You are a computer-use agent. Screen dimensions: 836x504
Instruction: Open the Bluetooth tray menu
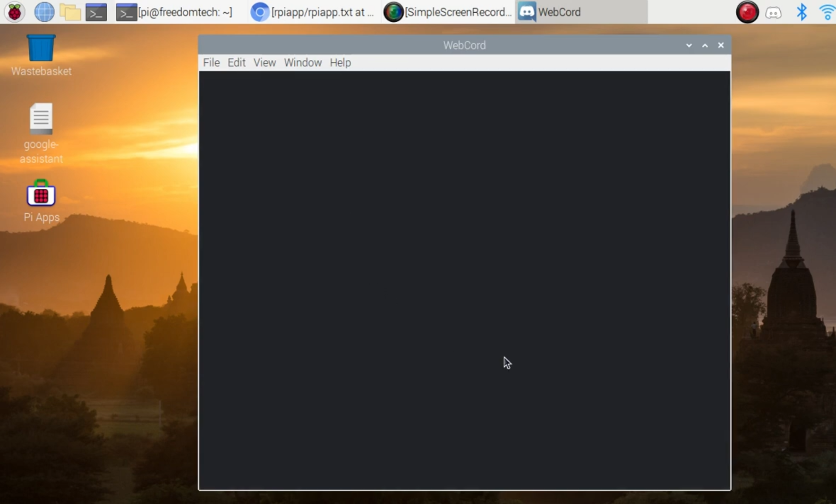click(x=802, y=12)
